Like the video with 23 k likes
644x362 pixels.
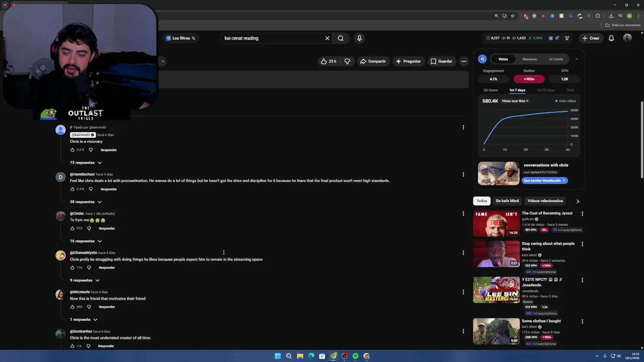coord(329,61)
